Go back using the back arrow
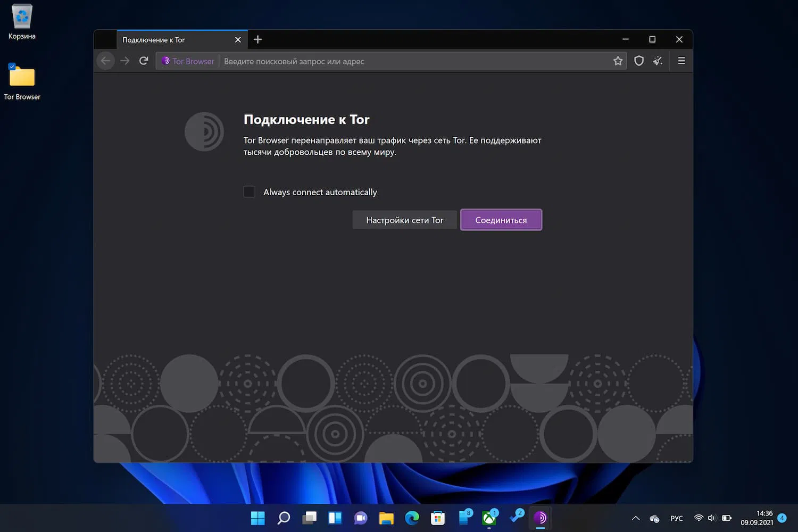Image resolution: width=798 pixels, height=532 pixels. coord(106,61)
